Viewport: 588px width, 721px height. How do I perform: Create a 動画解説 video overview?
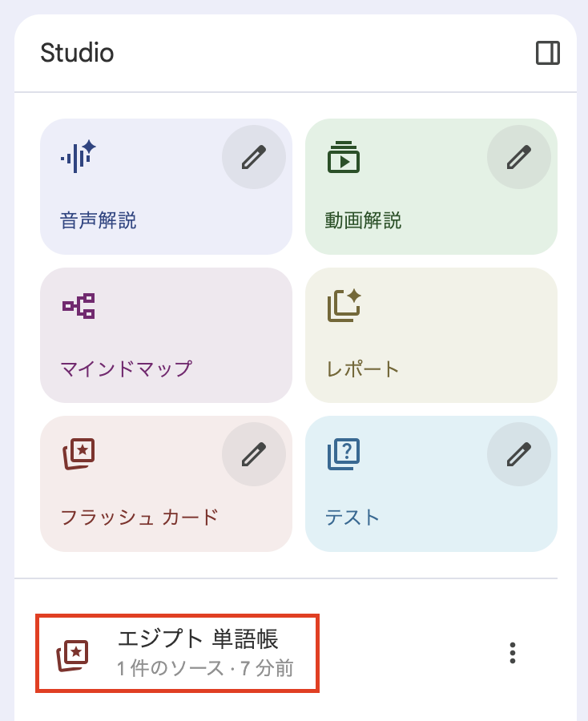click(363, 220)
